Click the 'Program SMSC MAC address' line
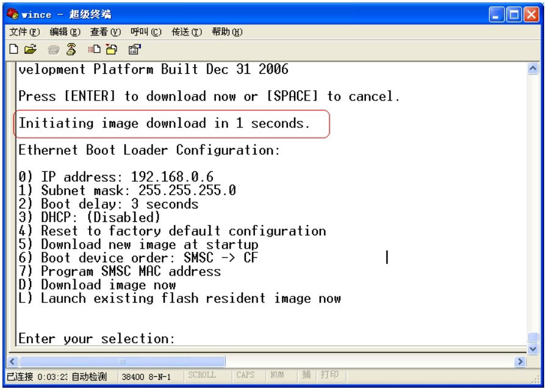 coord(120,271)
